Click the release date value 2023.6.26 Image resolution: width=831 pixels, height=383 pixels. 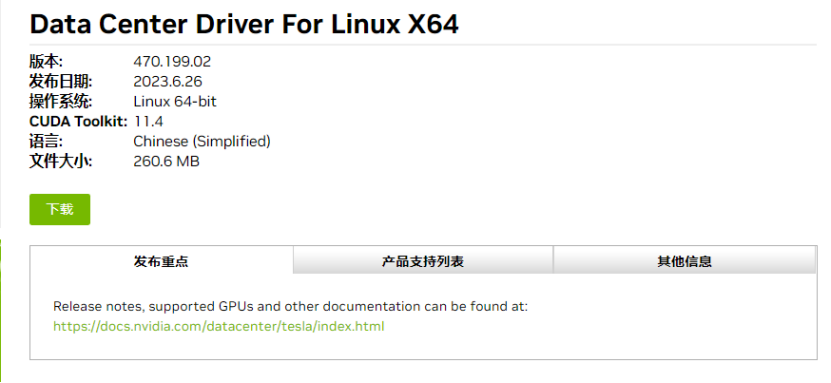[167, 82]
